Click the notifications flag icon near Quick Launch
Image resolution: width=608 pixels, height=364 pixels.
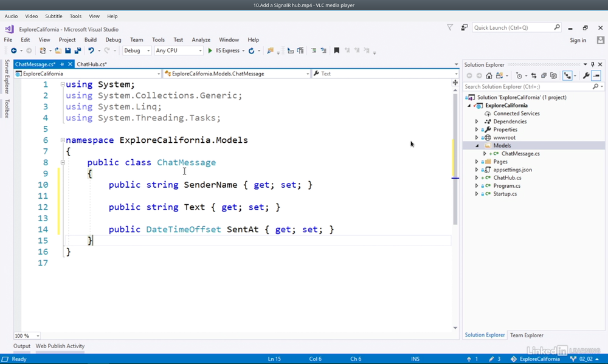click(450, 27)
